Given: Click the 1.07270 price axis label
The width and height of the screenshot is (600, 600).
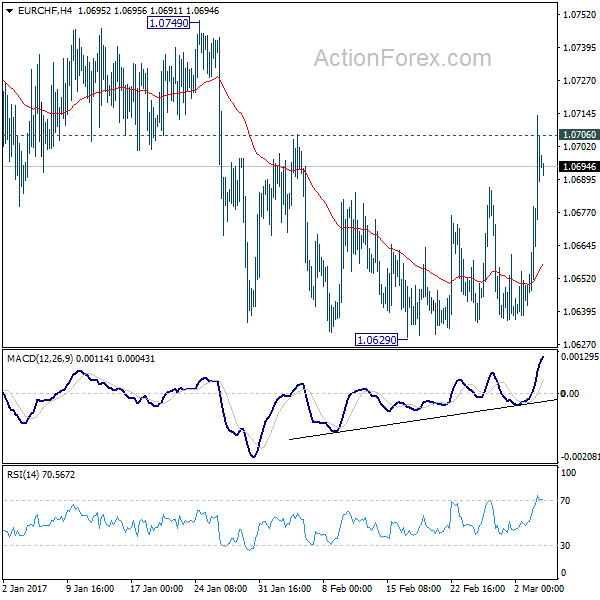Looking at the screenshot, I should coord(579,80).
